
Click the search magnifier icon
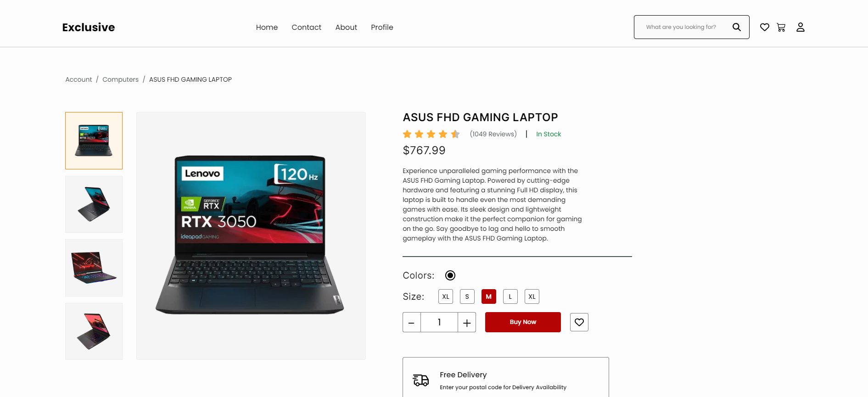(x=737, y=27)
